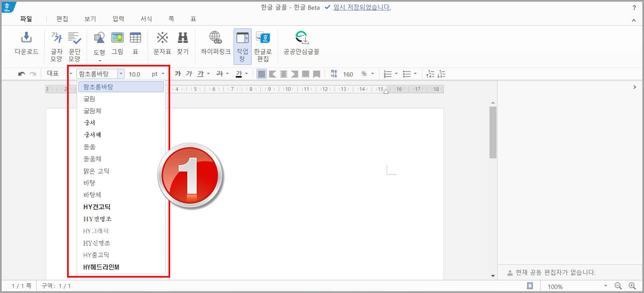Open strikethrough options dropdown arrow
The height and width of the screenshot is (293, 644).
(228, 74)
